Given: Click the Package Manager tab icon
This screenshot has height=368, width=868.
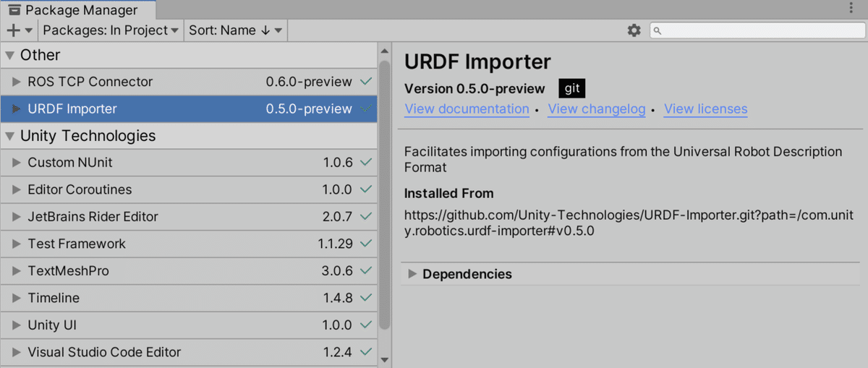Looking at the screenshot, I should click(x=14, y=9).
